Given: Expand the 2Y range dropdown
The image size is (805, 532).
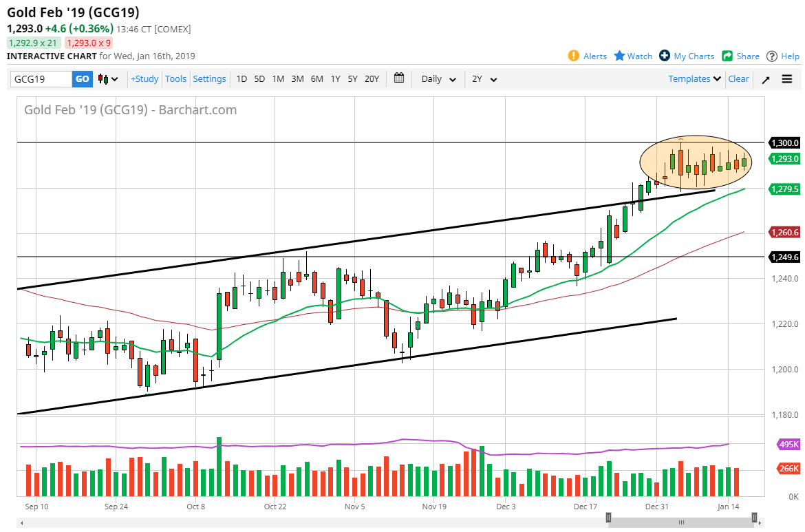Looking at the screenshot, I should pos(484,79).
